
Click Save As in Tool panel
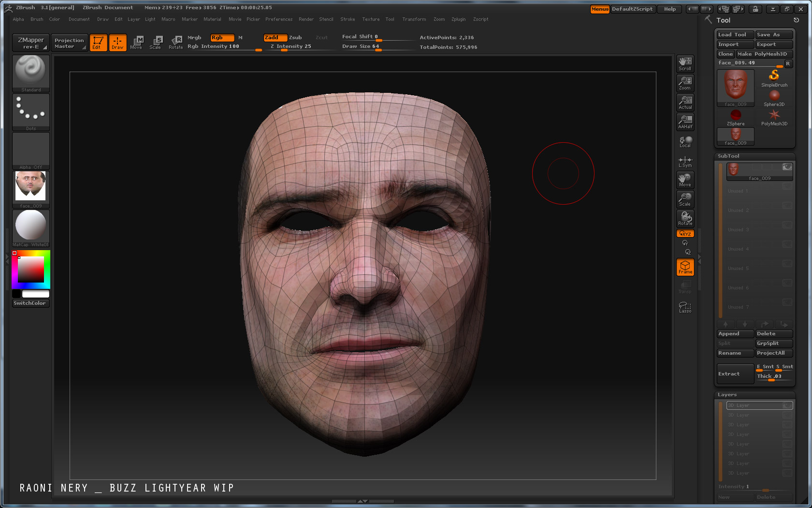tap(774, 35)
